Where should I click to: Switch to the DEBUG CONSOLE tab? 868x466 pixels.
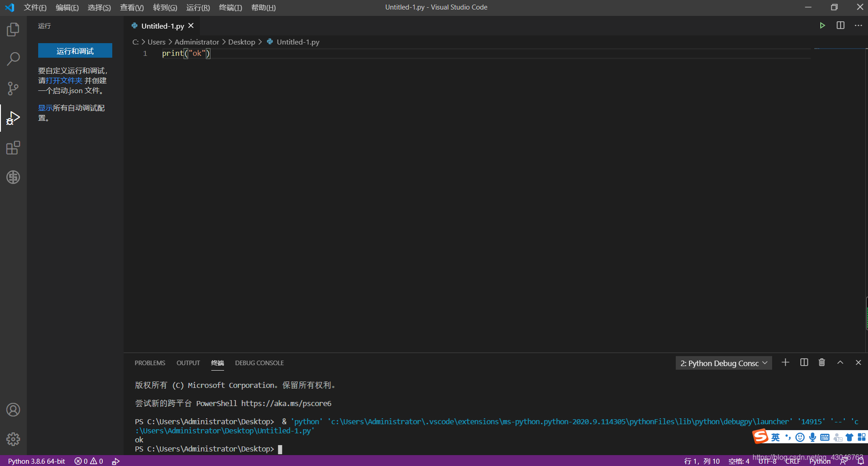tap(259, 363)
